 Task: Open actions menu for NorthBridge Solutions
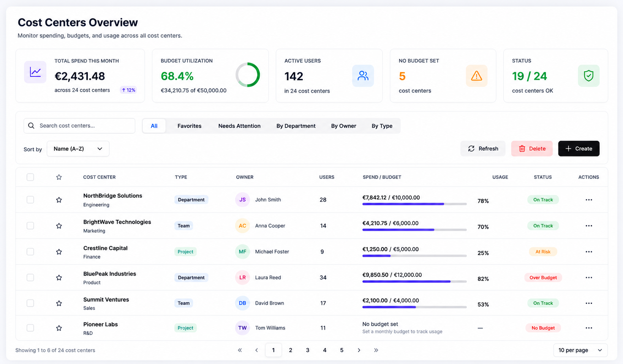point(589,200)
